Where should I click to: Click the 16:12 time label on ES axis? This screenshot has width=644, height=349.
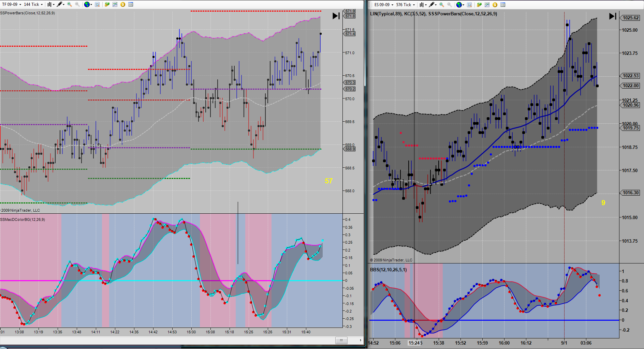tap(526, 343)
